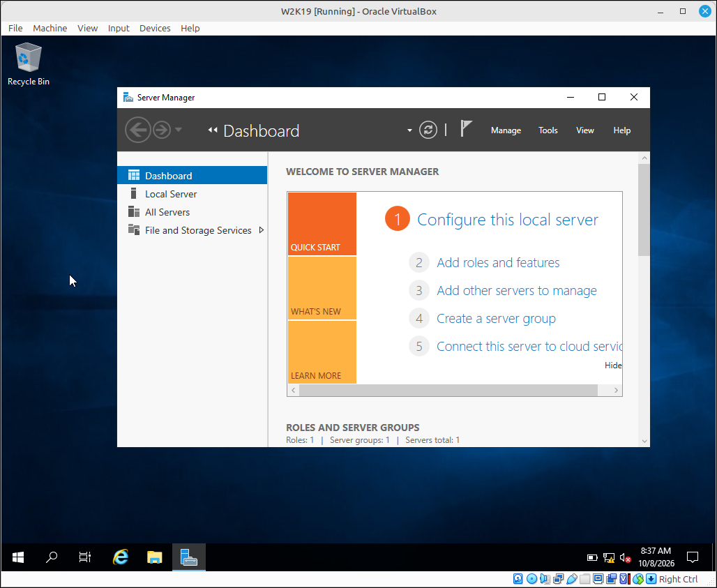Click VirtualBox audio status icon

pyautogui.click(x=545, y=579)
